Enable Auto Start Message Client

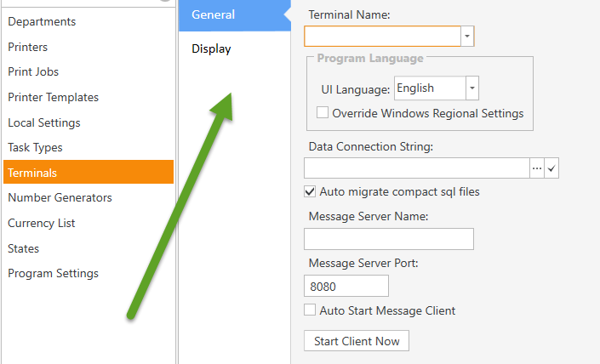[x=310, y=310]
